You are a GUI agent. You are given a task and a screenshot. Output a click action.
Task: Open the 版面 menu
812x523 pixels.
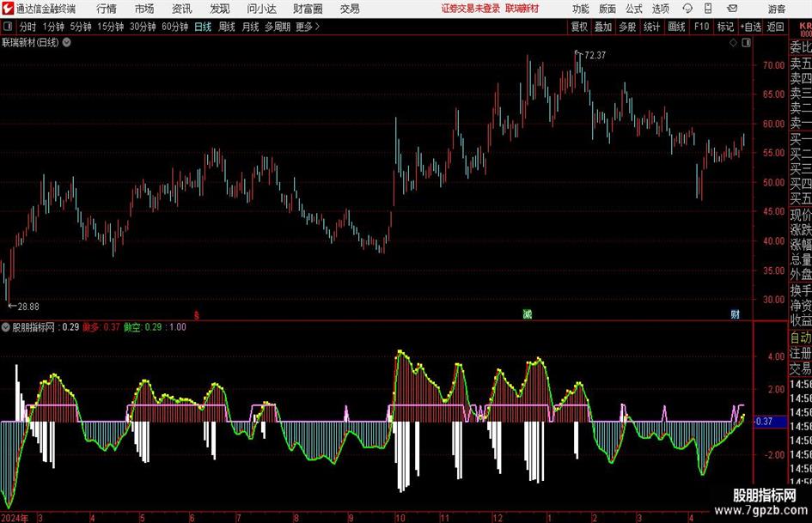(607, 9)
